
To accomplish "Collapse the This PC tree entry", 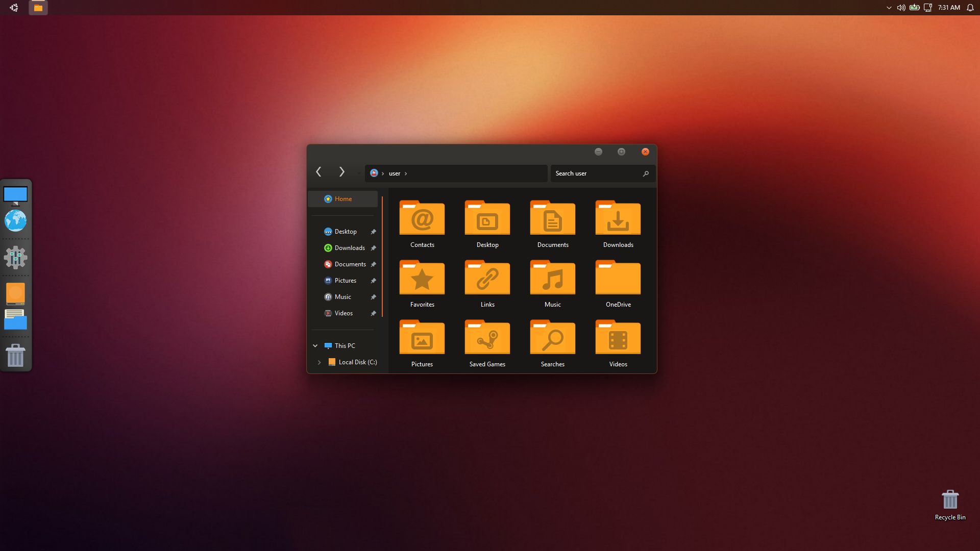I will pos(315,345).
